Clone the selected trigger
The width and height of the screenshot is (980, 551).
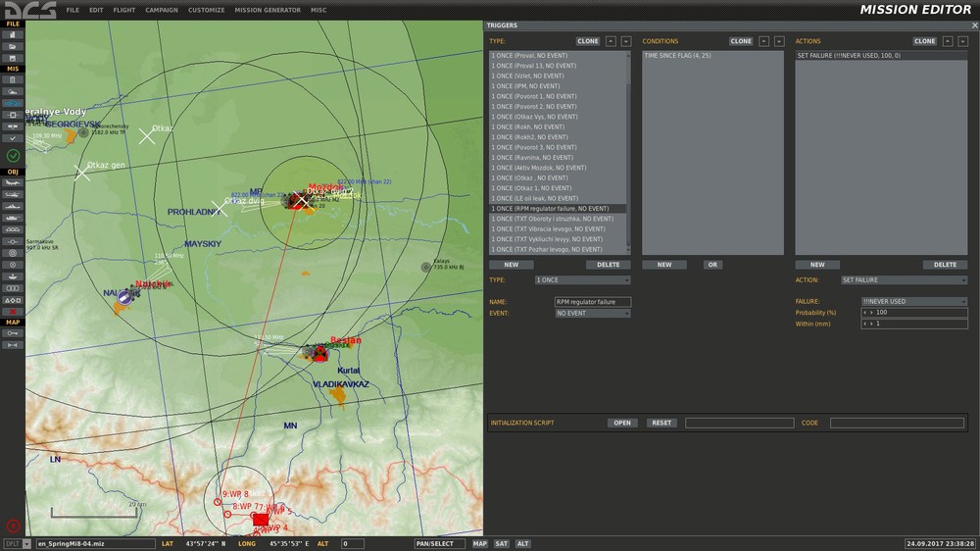(x=587, y=41)
